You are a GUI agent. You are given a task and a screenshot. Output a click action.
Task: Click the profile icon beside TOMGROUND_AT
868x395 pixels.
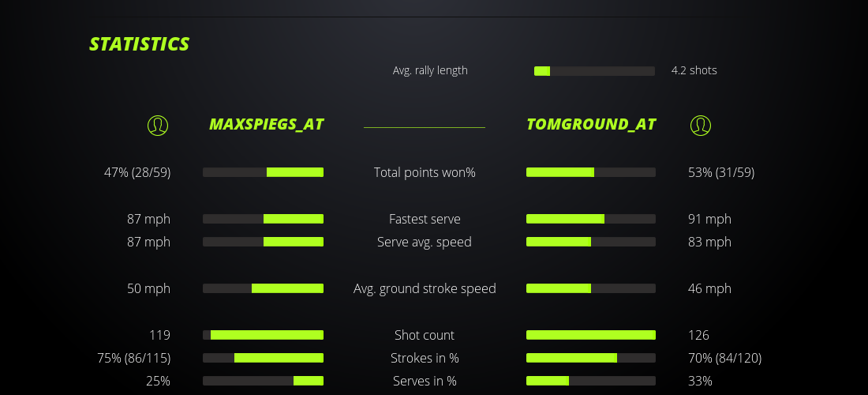point(700,125)
